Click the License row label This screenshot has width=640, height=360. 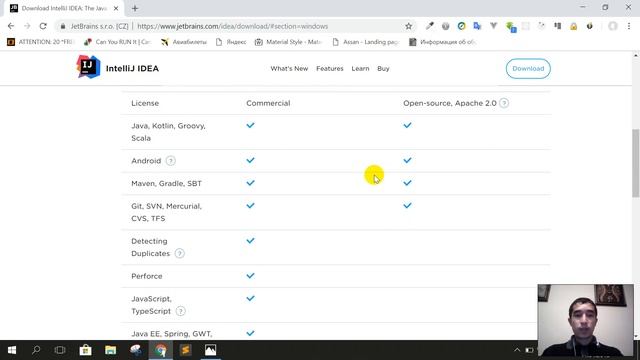(145, 103)
